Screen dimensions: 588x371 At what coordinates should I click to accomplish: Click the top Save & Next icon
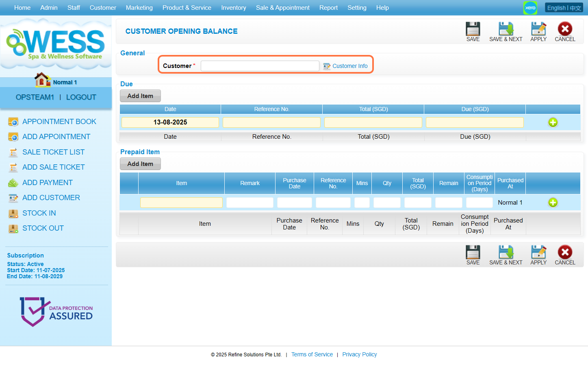(506, 29)
